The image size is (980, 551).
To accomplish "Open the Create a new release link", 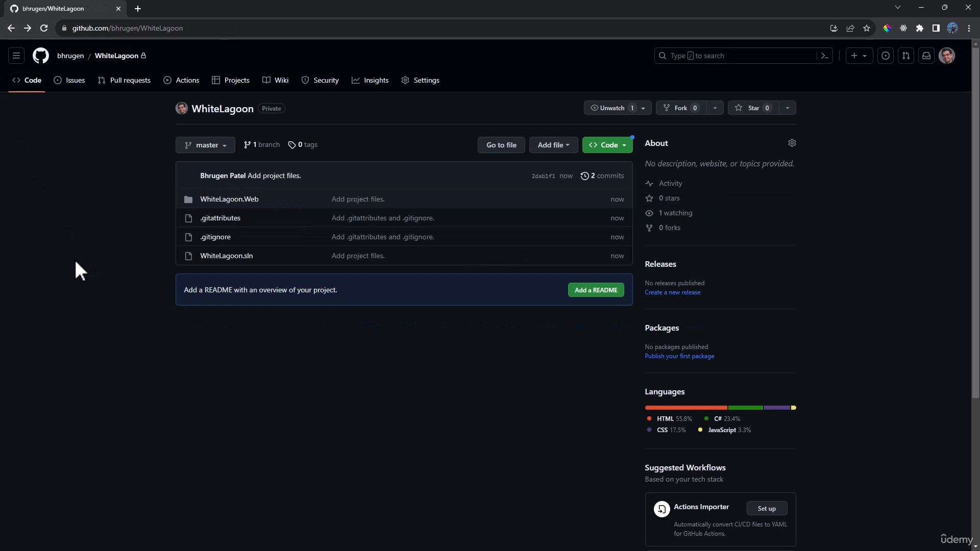I will 672,292.
